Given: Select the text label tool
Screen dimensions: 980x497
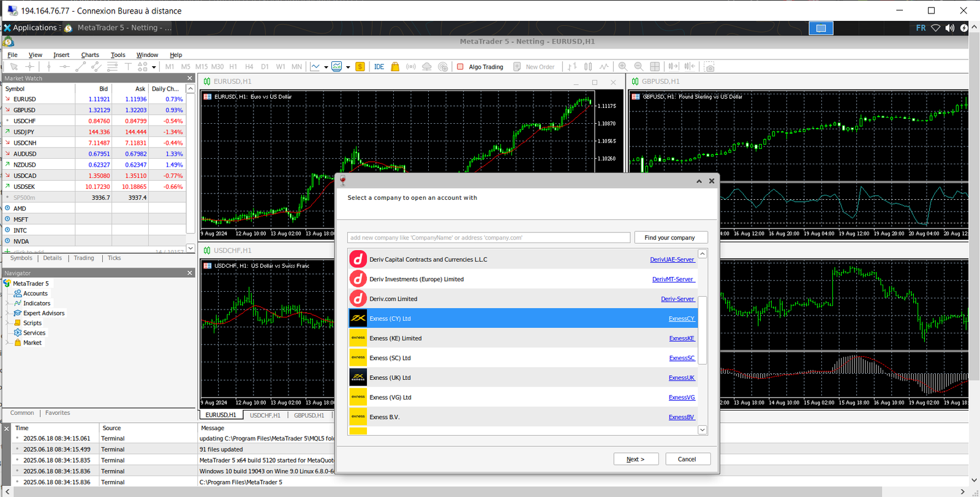Looking at the screenshot, I should 128,67.
